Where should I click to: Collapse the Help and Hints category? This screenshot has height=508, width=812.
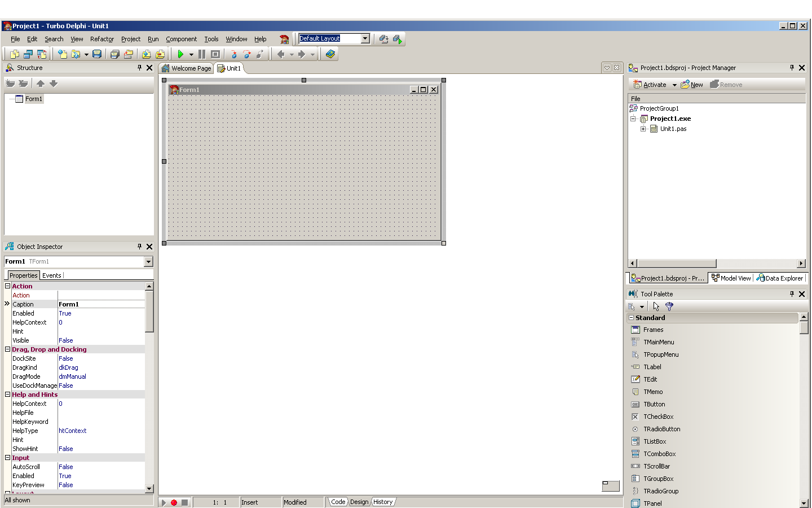pyautogui.click(x=8, y=395)
